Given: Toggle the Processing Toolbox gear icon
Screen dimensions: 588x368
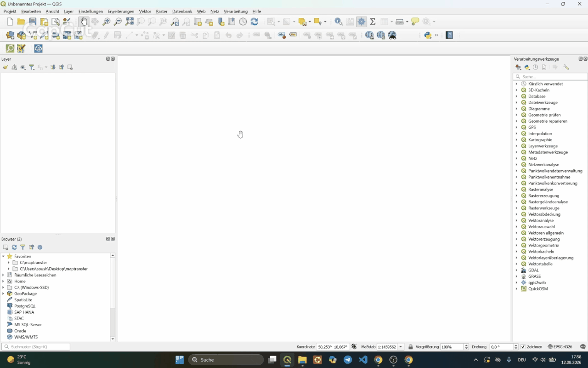Looking at the screenshot, I should point(362,22).
